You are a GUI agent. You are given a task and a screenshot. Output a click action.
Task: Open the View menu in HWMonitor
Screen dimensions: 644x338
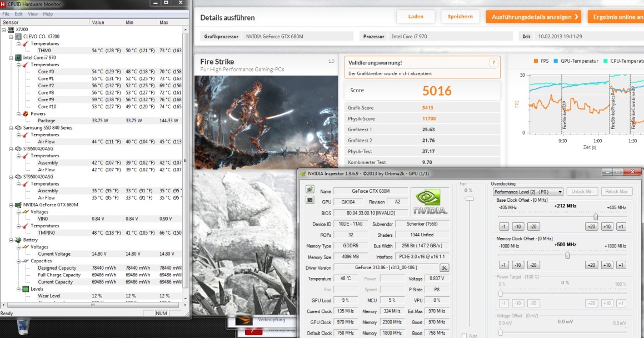tap(32, 14)
